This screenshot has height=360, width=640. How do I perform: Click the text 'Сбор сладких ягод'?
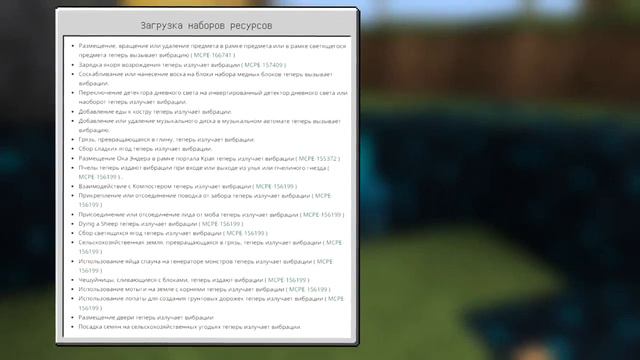(x=105, y=149)
